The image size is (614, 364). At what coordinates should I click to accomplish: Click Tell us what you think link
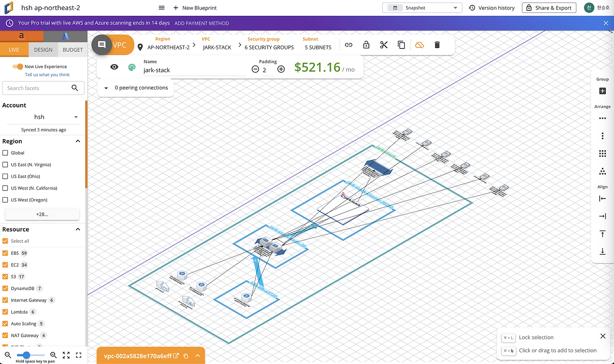pos(47,75)
